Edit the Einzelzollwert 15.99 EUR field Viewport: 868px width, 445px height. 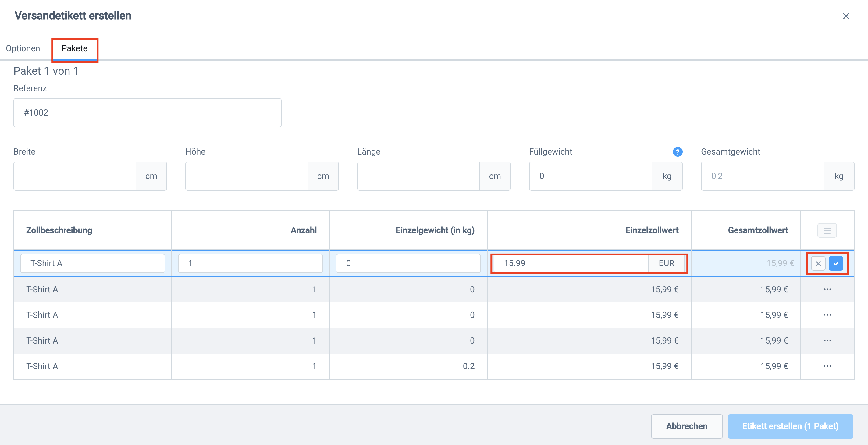(x=570, y=263)
